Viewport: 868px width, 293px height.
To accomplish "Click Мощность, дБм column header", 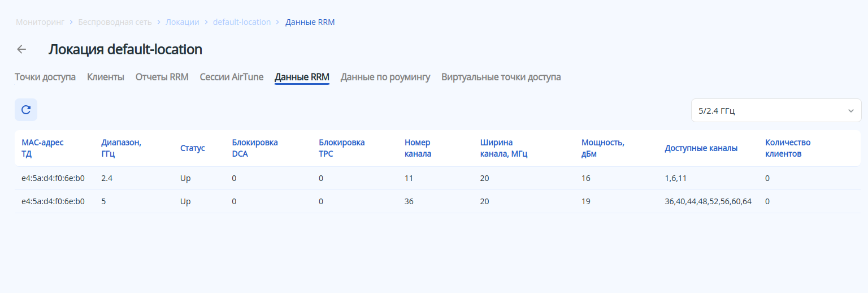I will pos(602,148).
